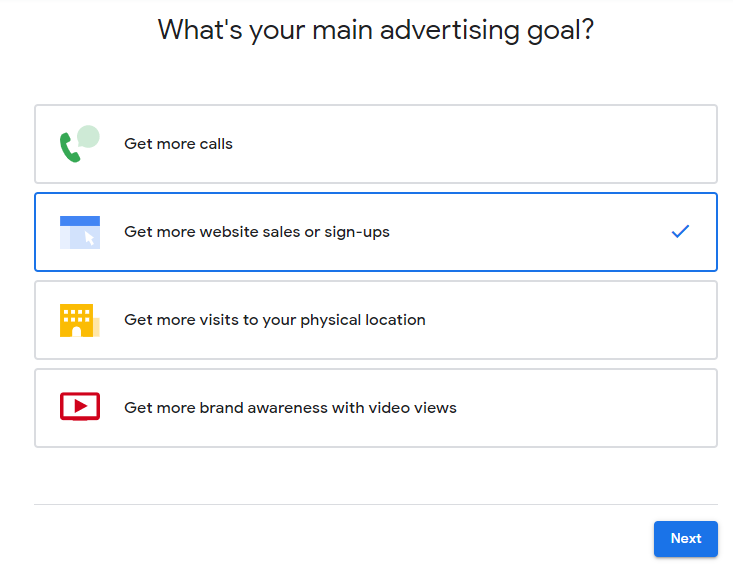Click the 'video views' text label
The width and height of the screenshot is (733, 566).
(412, 408)
